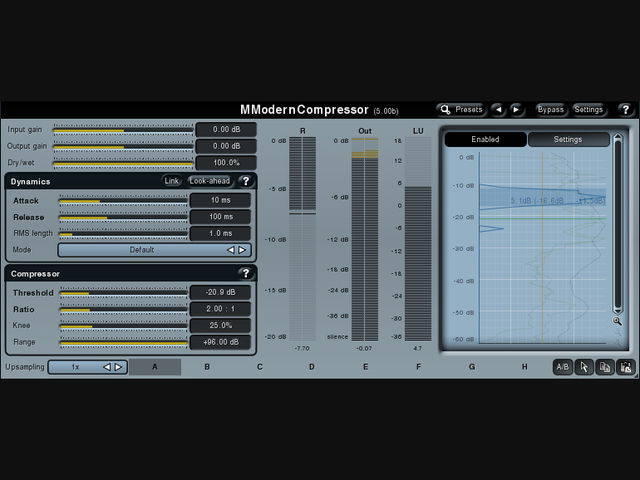Select preset slot B
The image size is (640, 480).
tap(207, 367)
